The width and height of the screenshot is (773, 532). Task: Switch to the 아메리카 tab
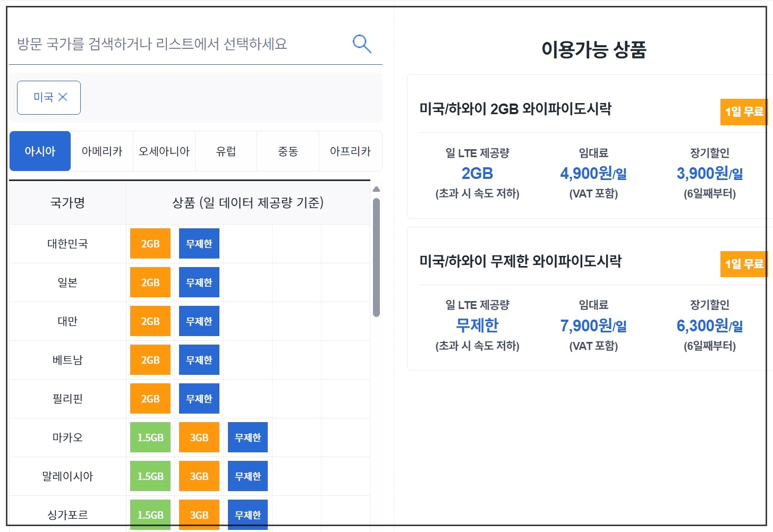[x=101, y=151]
